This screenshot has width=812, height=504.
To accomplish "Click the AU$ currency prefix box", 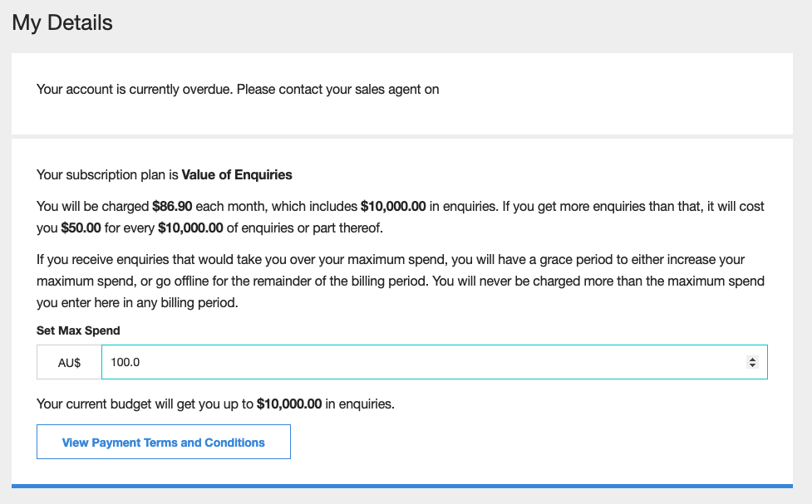I will [x=69, y=362].
